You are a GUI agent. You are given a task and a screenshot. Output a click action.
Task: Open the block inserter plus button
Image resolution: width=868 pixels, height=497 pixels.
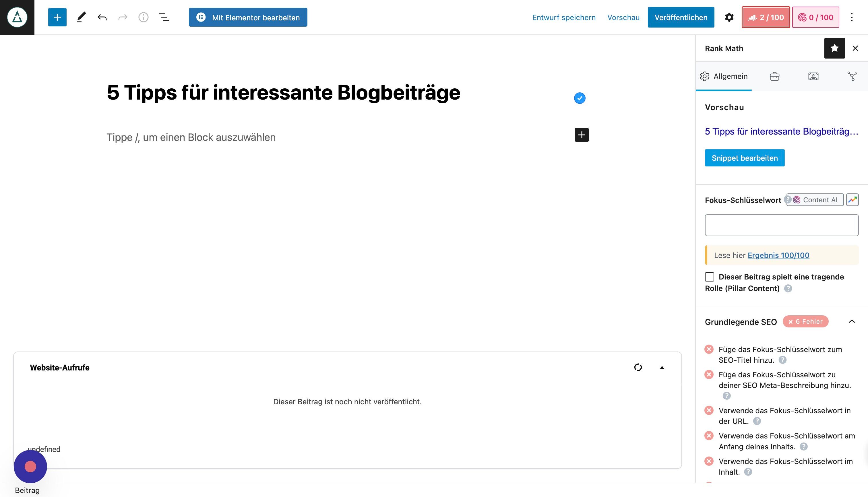pyautogui.click(x=57, y=17)
